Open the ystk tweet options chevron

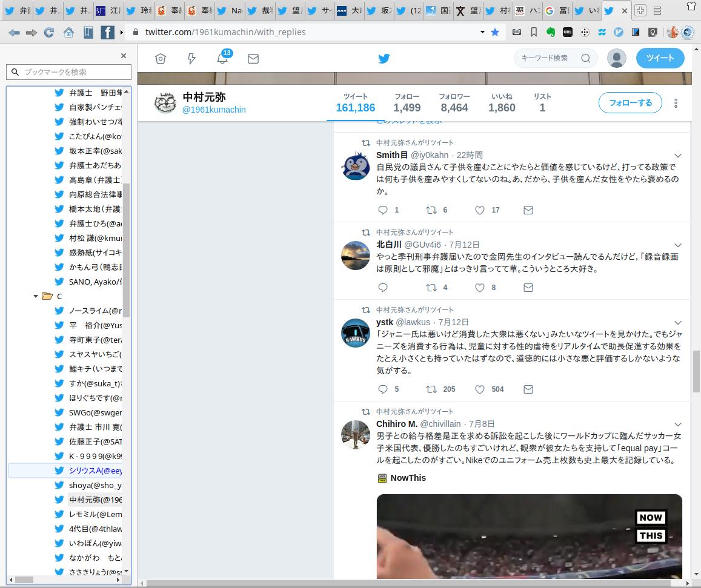(678, 323)
